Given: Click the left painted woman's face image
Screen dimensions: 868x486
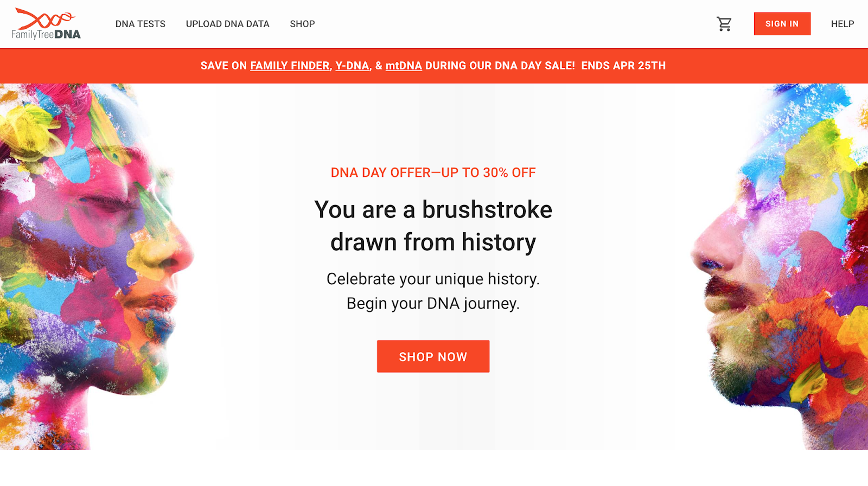Looking at the screenshot, I should [92, 260].
